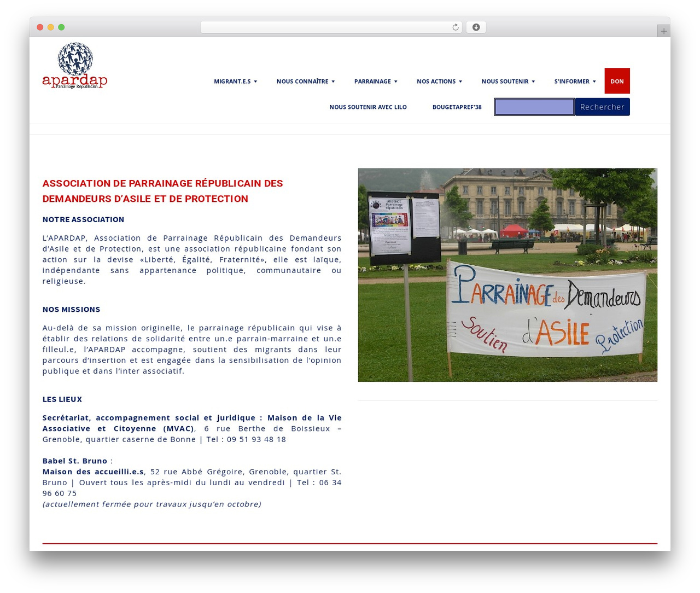Expand the PARRAINAGE dropdown arrow
This screenshot has height=593, width=700.
pyautogui.click(x=396, y=82)
